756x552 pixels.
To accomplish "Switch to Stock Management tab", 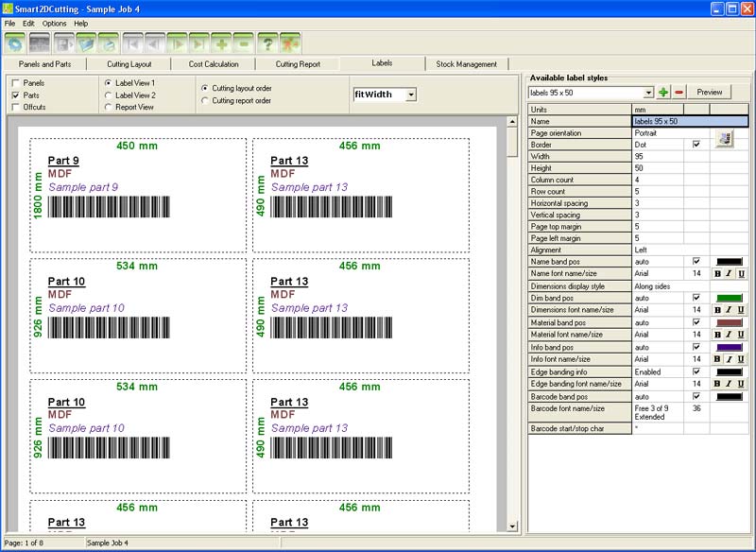I will pos(466,64).
